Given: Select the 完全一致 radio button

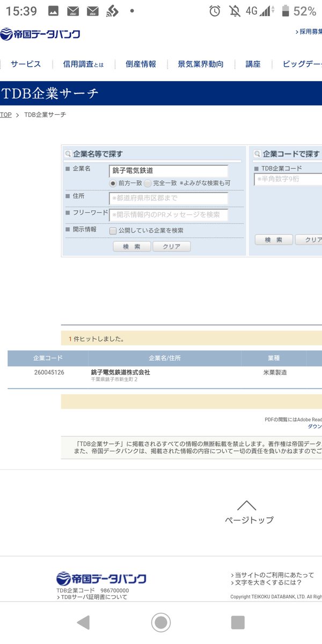Looking at the screenshot, I should [x=148, y=183].
